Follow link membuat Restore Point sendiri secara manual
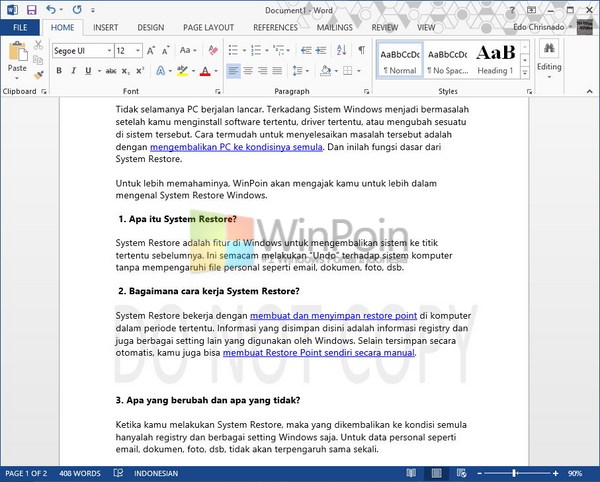Image resolution: width=600 pixels, height=482 pixels. 319,353
